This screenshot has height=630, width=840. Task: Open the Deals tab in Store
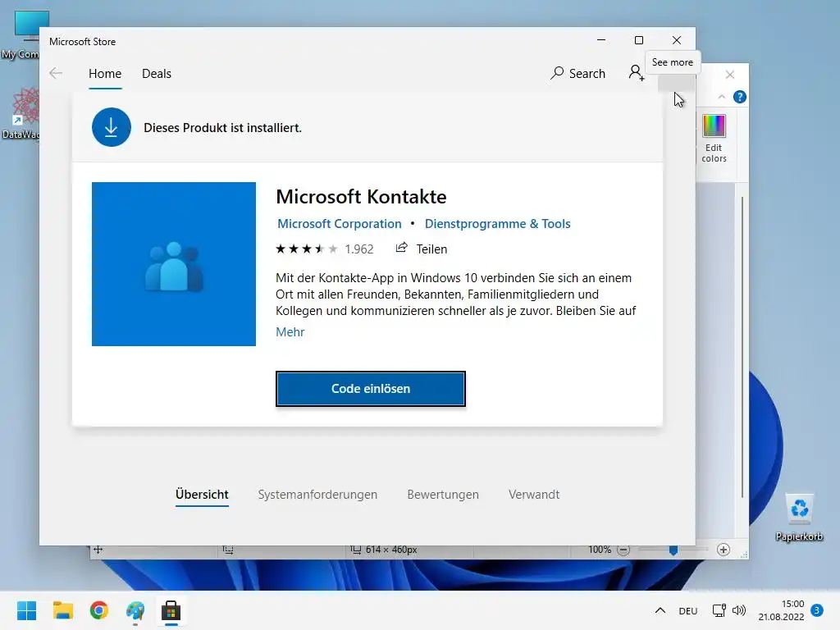click(x=157, y=73)
